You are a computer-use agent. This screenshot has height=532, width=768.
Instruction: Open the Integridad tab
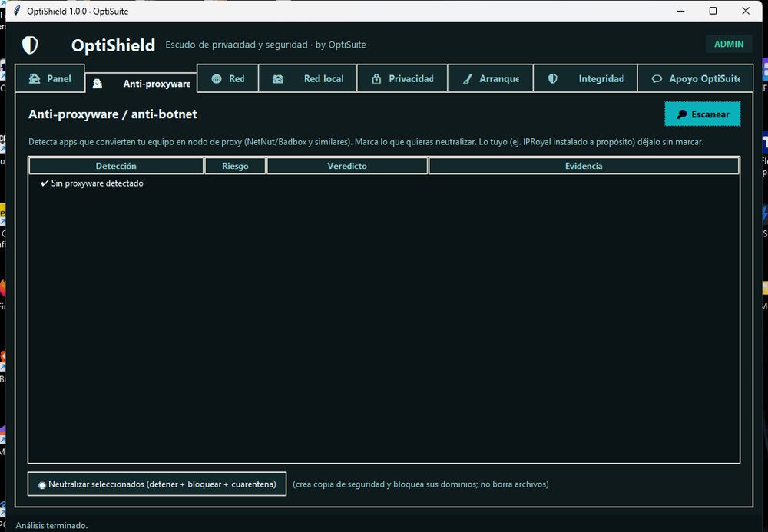click(x=585, y=78)
